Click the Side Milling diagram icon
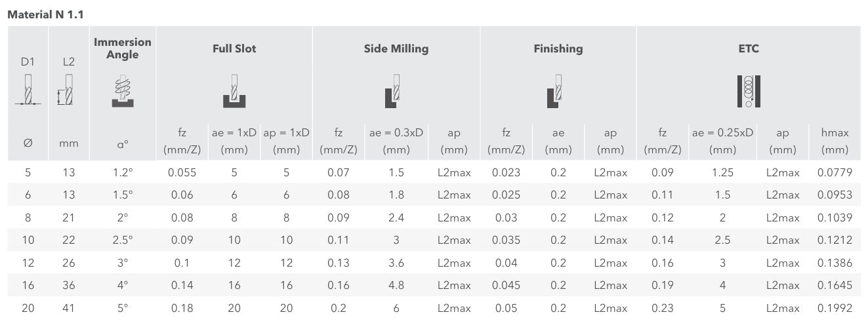This screenshot has width=868, height=325. [x=392, y=91]
